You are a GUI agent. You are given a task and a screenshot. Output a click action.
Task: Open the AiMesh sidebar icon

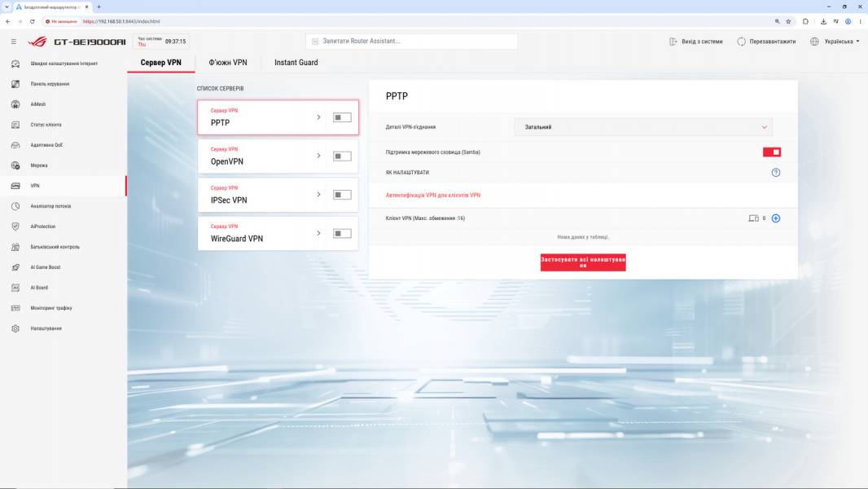click(x=15, y=104)
